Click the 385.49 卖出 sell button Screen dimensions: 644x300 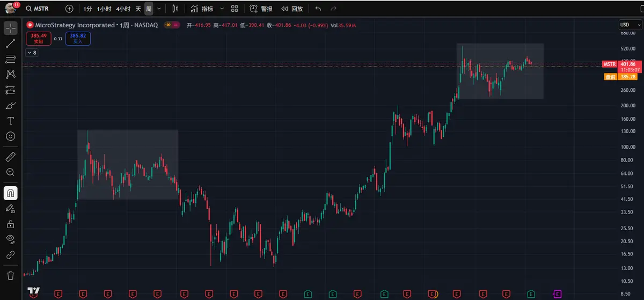point(38,39)
